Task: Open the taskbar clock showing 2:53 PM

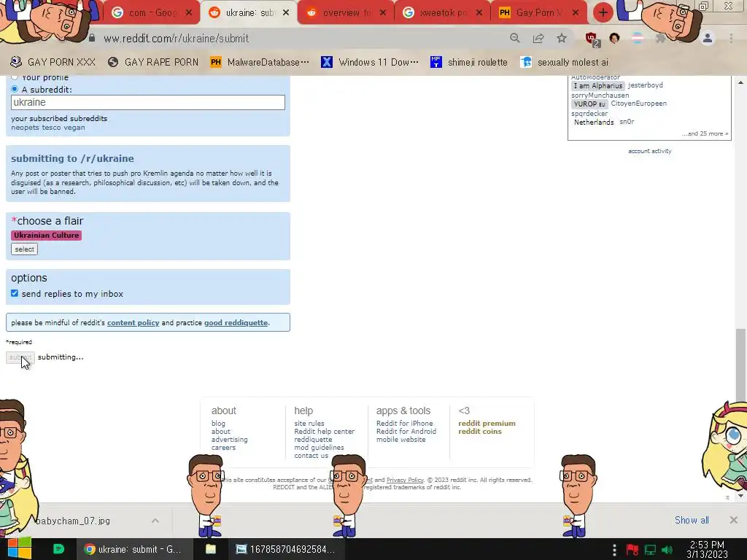Action: pos(707,550)
